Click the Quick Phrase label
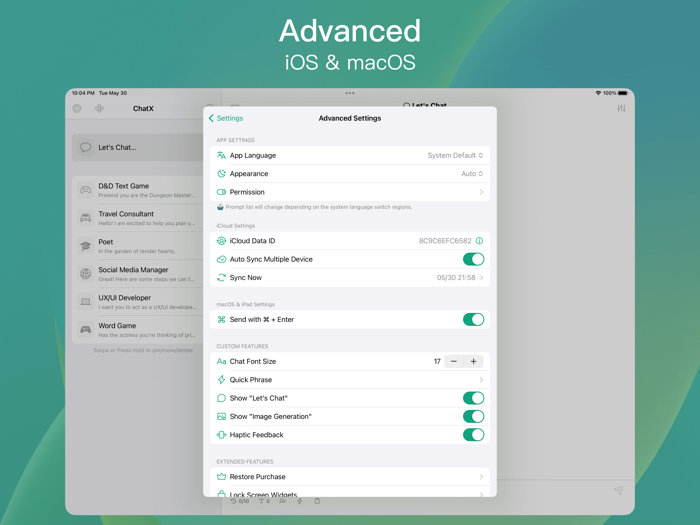This screenshot has height=525, width=700. click(251, 380)
